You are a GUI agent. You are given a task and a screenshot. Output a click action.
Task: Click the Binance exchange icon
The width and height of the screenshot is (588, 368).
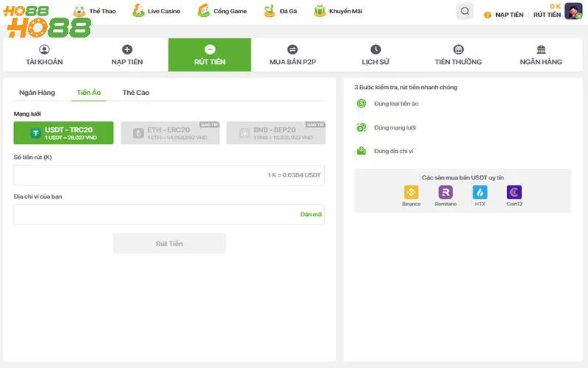coord(411,192)
